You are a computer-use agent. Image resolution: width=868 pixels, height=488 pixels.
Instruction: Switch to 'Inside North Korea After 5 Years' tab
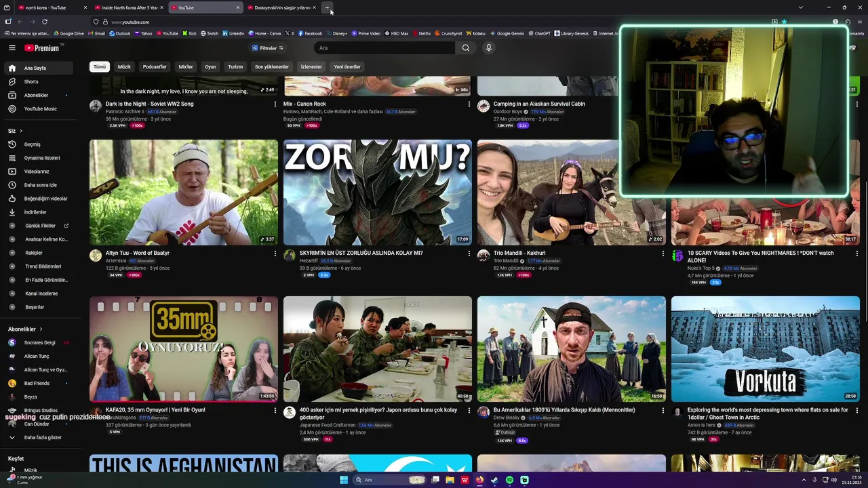[129, 7]
